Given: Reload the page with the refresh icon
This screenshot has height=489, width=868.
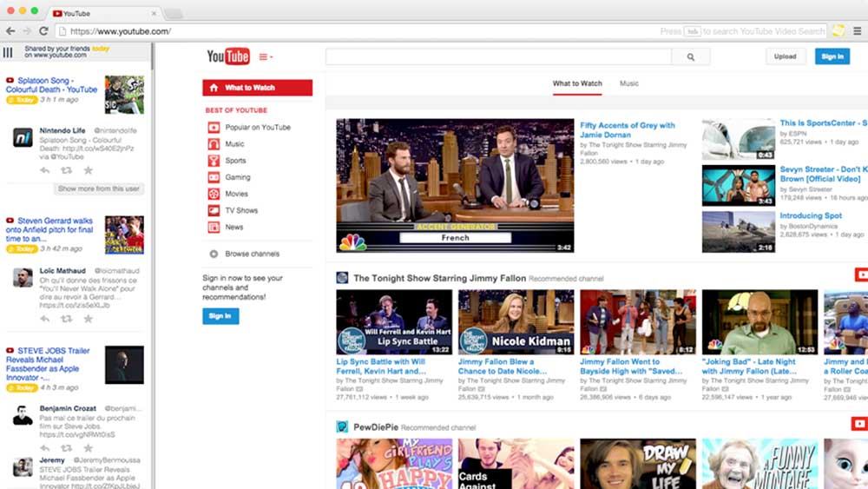Looking at the screenshot, I should tap(43, 31).
